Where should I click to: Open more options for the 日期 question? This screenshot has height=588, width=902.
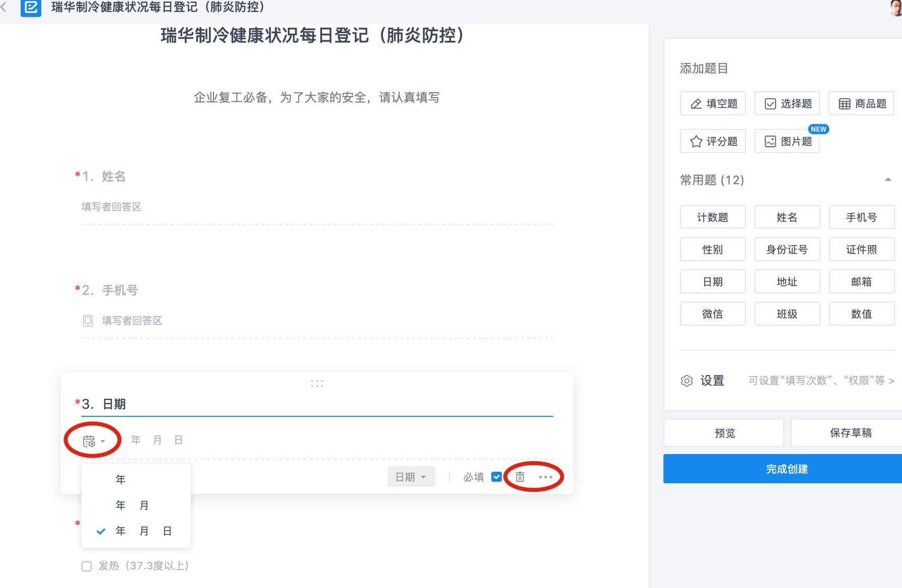click(x=546, y=477)
